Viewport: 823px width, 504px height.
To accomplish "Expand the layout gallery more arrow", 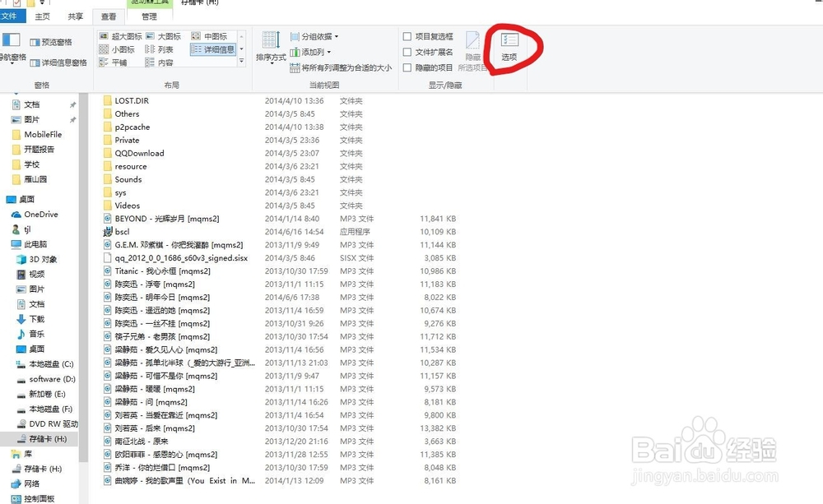I will 241,62.
